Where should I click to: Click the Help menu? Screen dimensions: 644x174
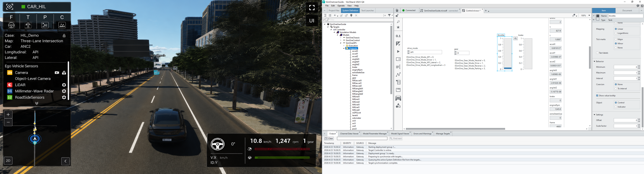(356, 6)
